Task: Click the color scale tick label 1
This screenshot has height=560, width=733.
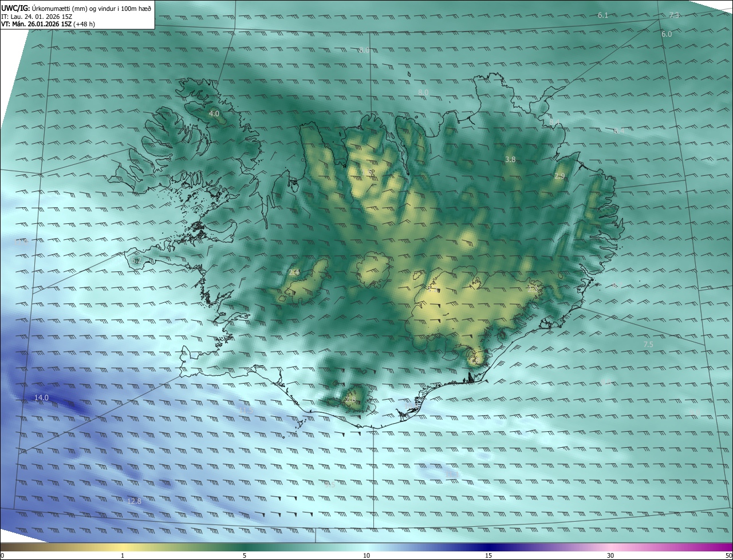Action: coord(123,555)
